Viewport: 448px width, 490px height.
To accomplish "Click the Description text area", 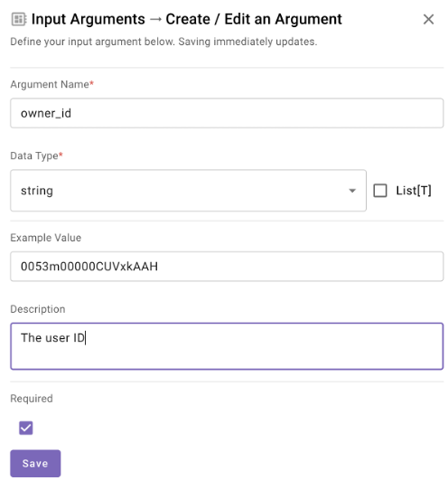I will [x=227, y=346].
